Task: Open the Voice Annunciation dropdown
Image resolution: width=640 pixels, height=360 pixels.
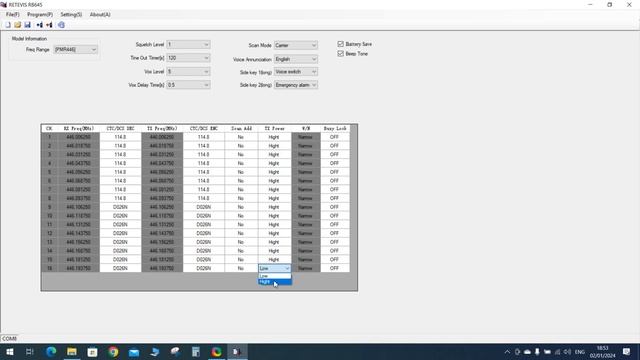Action: 296,59
